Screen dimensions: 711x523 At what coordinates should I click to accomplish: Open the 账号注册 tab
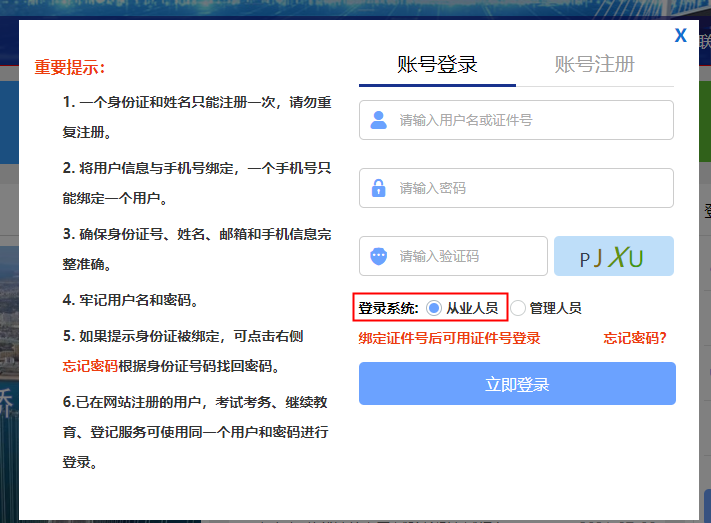(594, 65)
